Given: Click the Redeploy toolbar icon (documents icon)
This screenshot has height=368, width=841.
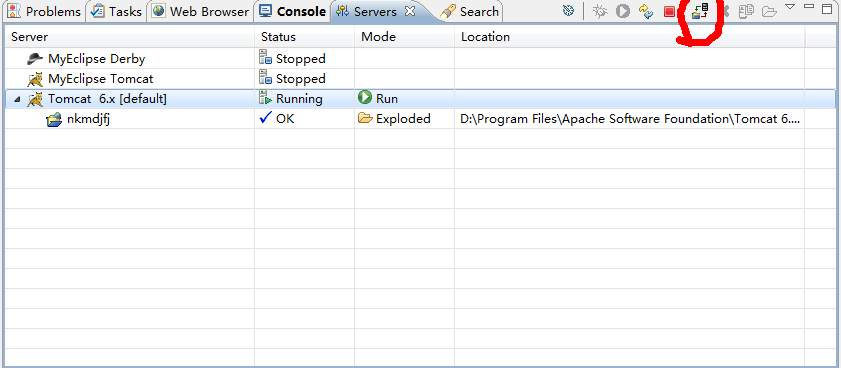Looking at the screenshot, I should pos(746,11).
